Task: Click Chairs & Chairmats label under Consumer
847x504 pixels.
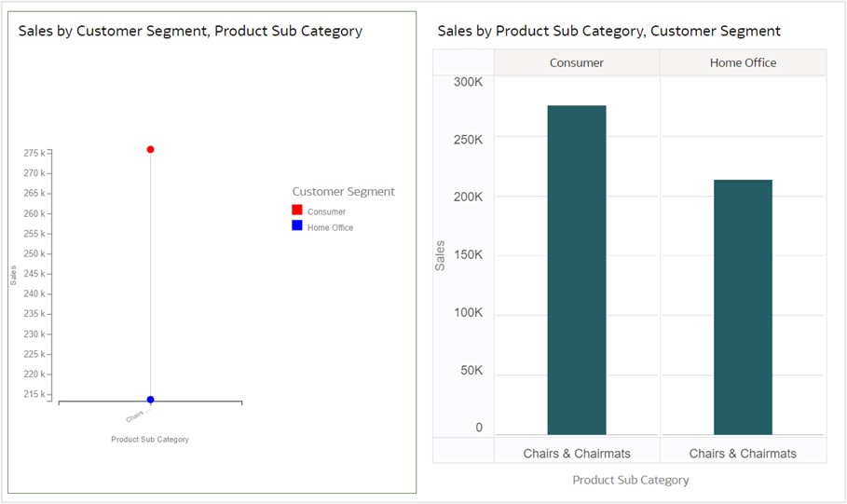Action: point(577,454)
